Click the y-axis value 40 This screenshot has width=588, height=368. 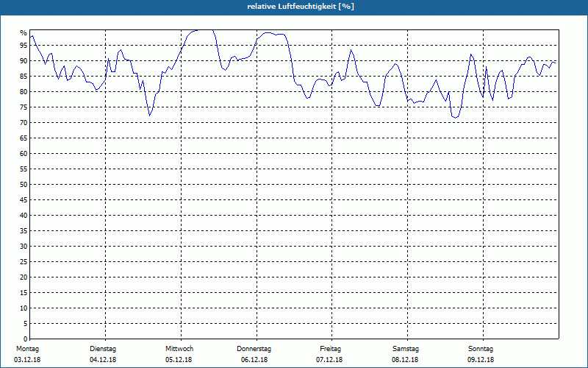pyautogui.click(x=24, y=216)
